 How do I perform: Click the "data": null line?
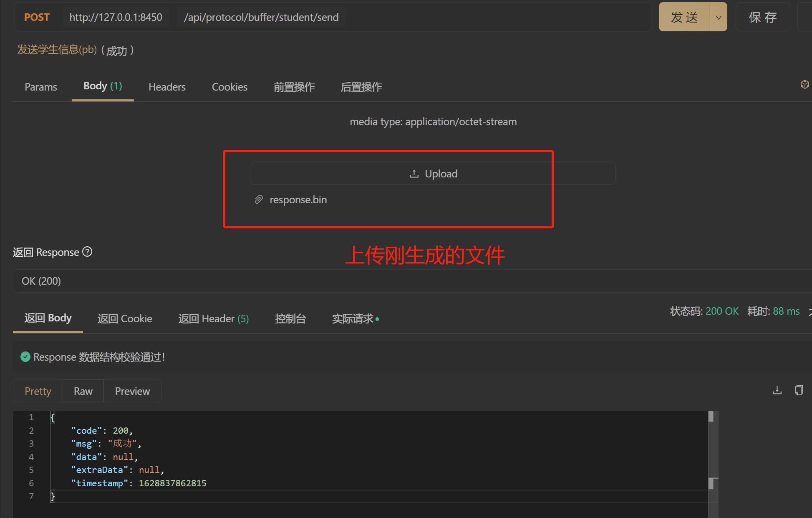click(104, 457)
